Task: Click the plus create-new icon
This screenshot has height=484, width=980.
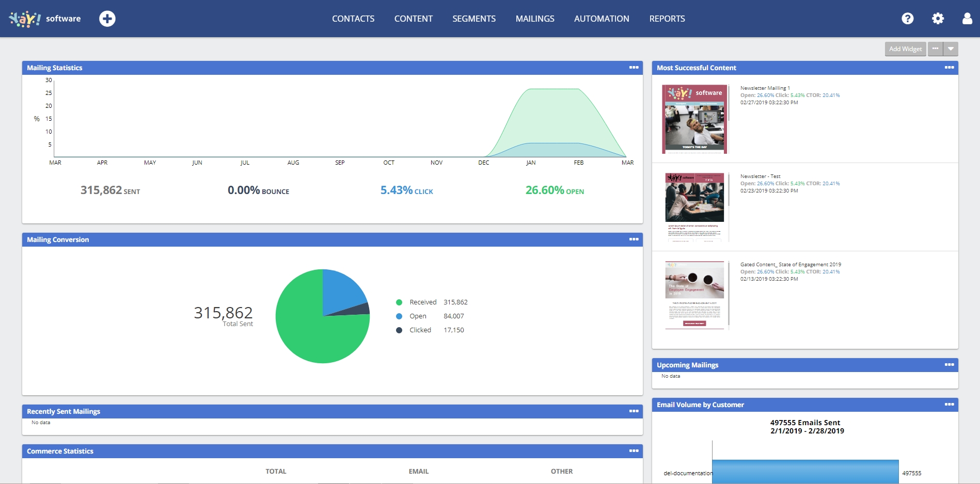Action: [x=107, y=19]
